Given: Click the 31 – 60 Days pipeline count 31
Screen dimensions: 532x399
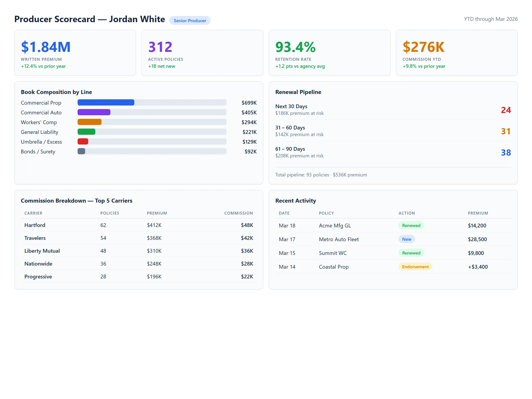Looking at the screenshot, I should (506, 131).
